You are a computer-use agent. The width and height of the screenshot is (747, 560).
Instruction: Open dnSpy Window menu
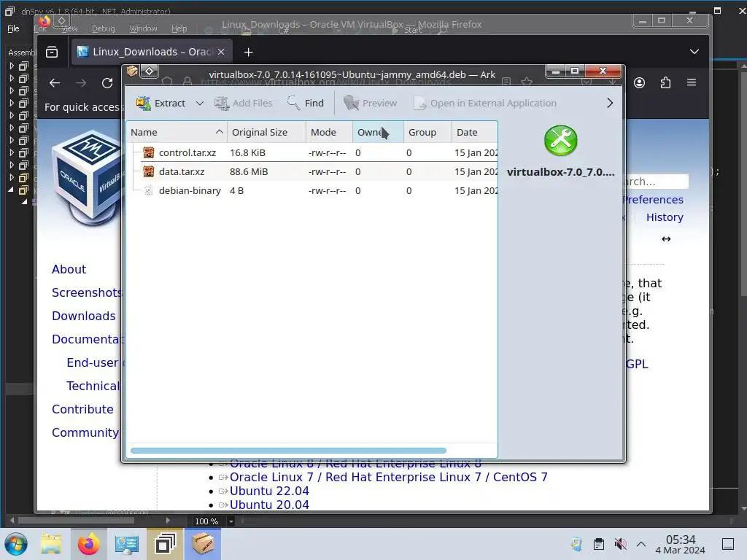[x=143, y=28]
